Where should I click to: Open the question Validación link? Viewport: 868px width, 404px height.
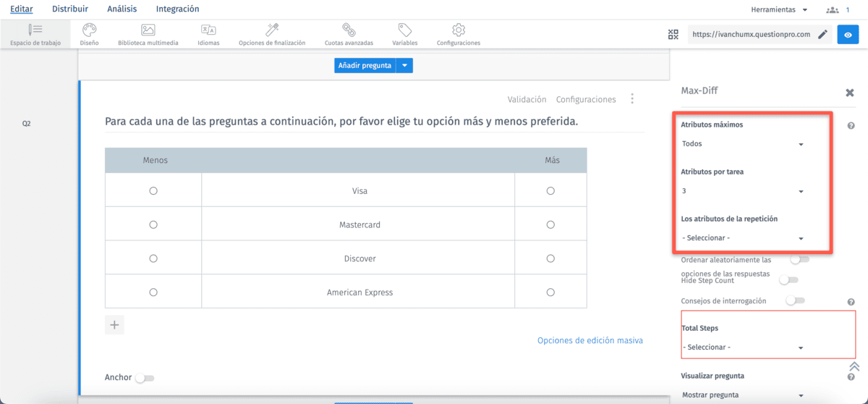527,99
